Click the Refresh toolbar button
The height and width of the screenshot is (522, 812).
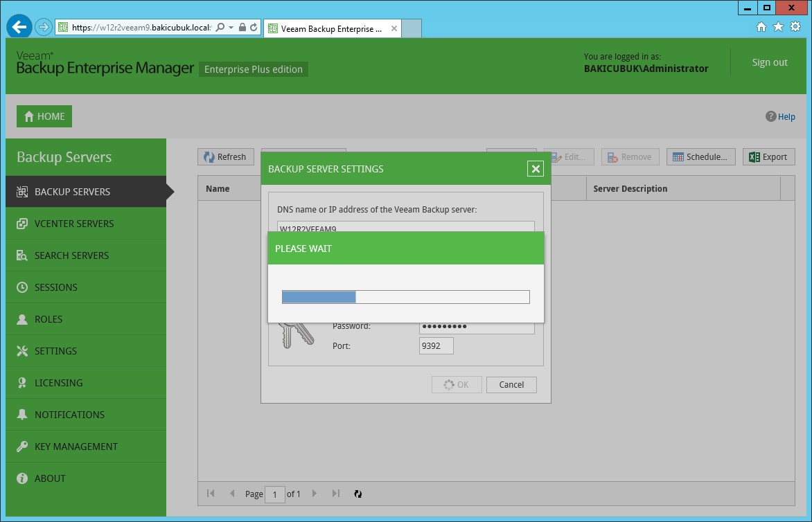pyautogui.click(x=225, y=156)
